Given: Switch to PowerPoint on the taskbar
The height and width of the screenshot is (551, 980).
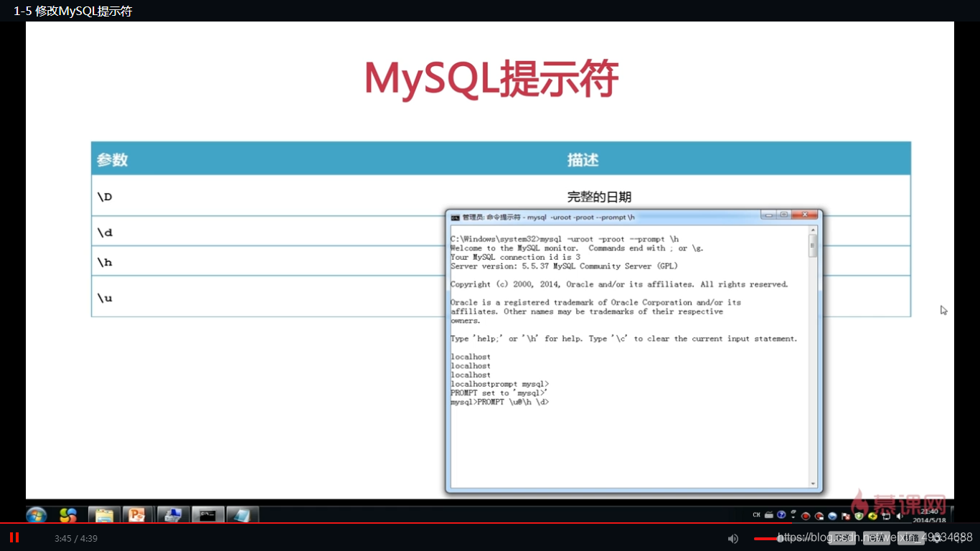Looking at the screenshot, I should point(137,514).
